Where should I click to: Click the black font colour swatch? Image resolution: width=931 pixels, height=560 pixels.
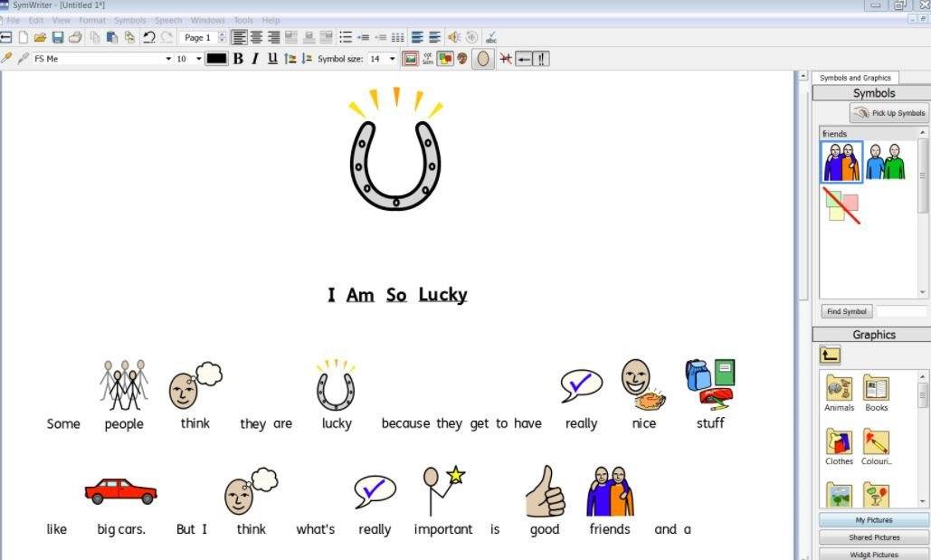(216, 59)
